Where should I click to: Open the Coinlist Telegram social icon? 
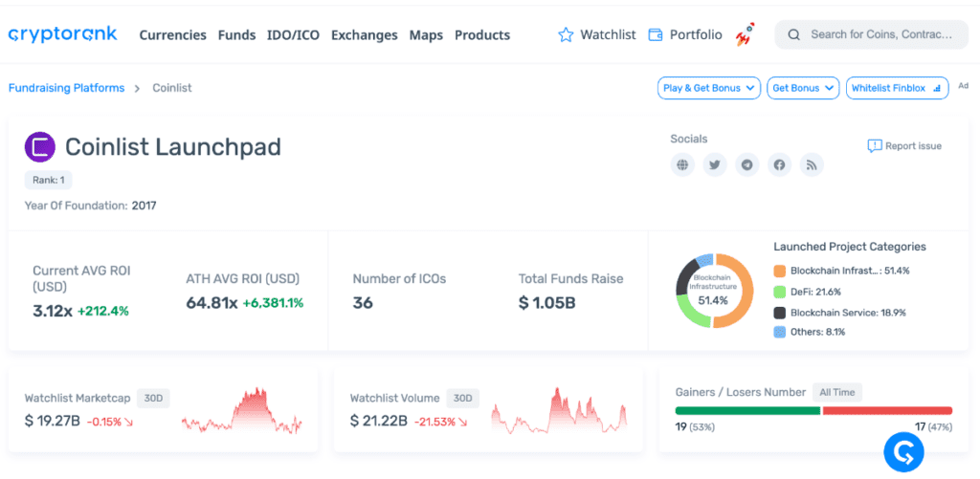tap(746, 165)
